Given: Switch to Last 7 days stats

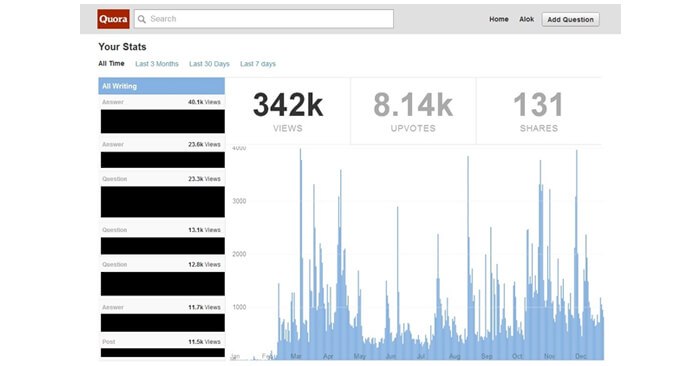Looking at the screenshot, I should (258, 64).
